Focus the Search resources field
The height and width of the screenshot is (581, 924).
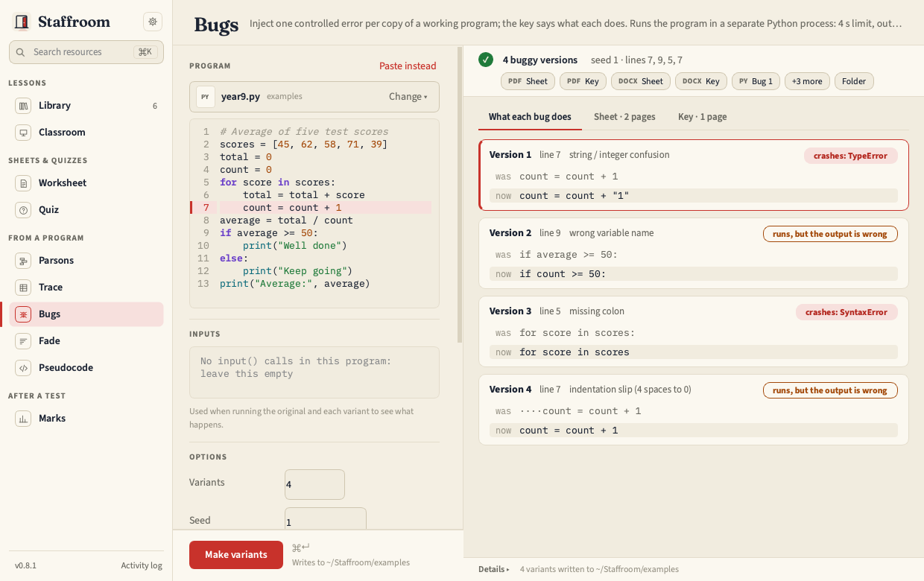pos(86,52)
